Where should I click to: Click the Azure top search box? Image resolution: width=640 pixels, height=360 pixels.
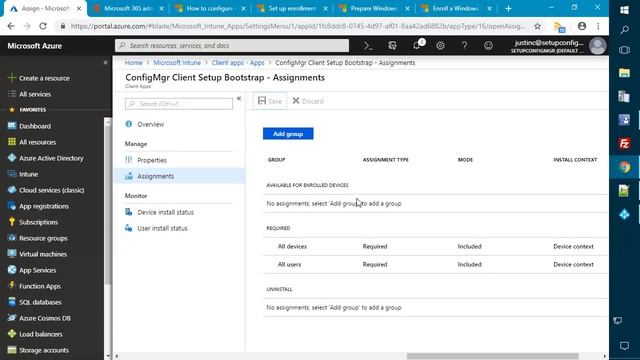(x=232, y=45)
